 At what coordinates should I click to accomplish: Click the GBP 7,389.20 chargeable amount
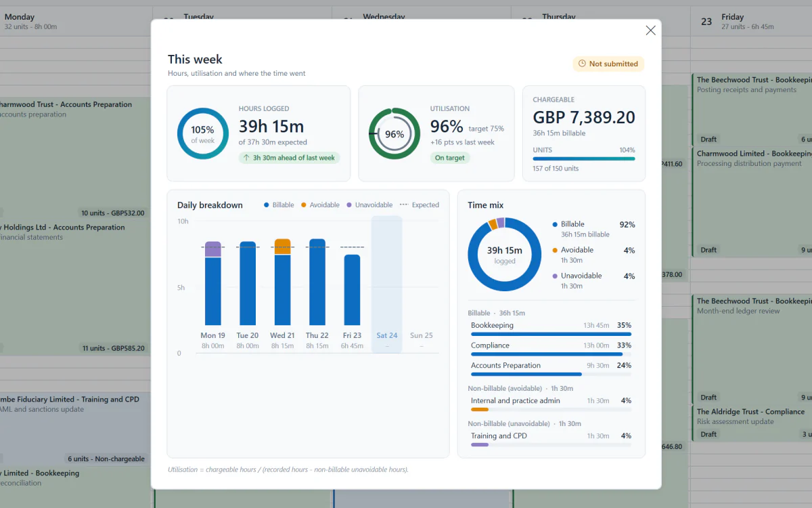(584, 117)
